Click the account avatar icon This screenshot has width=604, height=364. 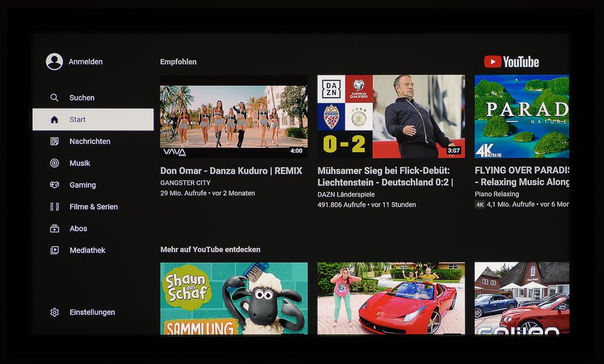pos(54,62)
